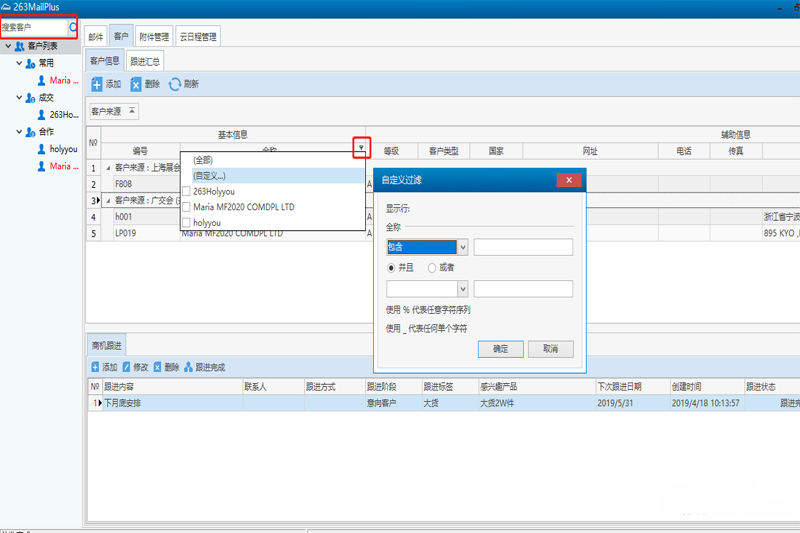Viewport: 800px width, 533px height.
Task: Click the 添加 plus icon in customer toolbar
Action: coord(97,85)
